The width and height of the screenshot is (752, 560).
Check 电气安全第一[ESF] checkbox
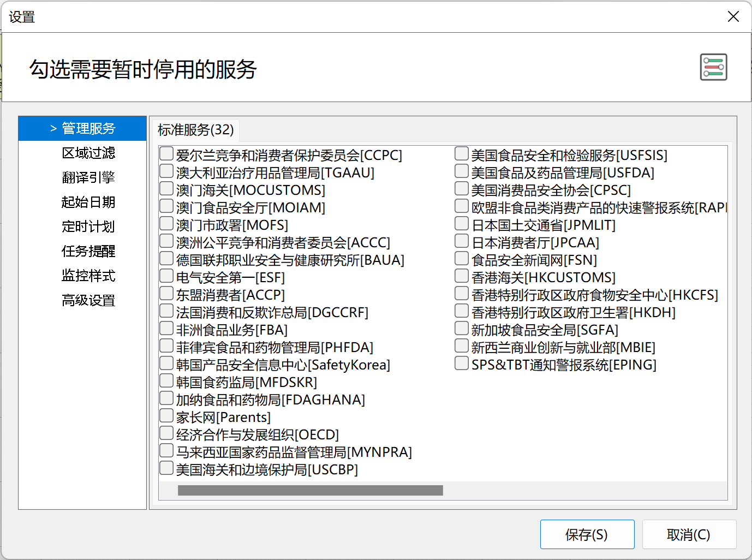point(166,276)
